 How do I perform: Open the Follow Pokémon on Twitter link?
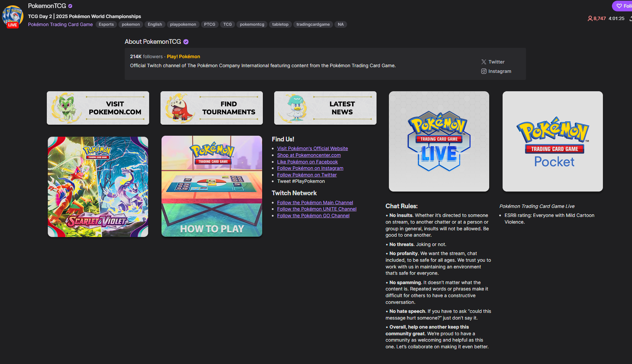(x=307, y=175)
